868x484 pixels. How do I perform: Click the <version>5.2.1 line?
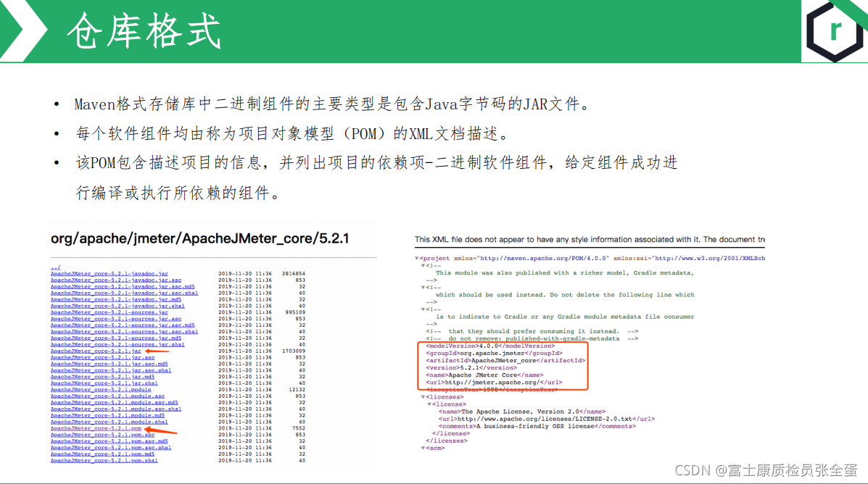point(471,367)
